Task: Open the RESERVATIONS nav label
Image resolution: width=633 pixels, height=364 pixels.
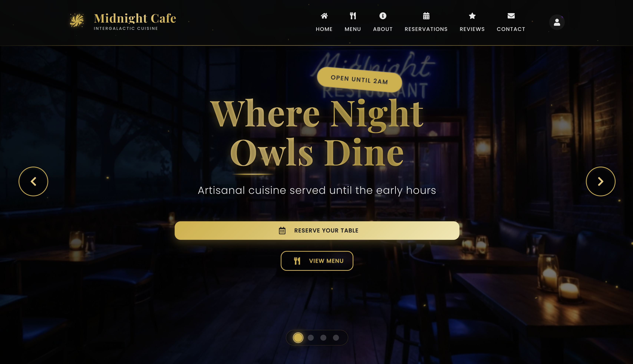Action: [426, 29]
